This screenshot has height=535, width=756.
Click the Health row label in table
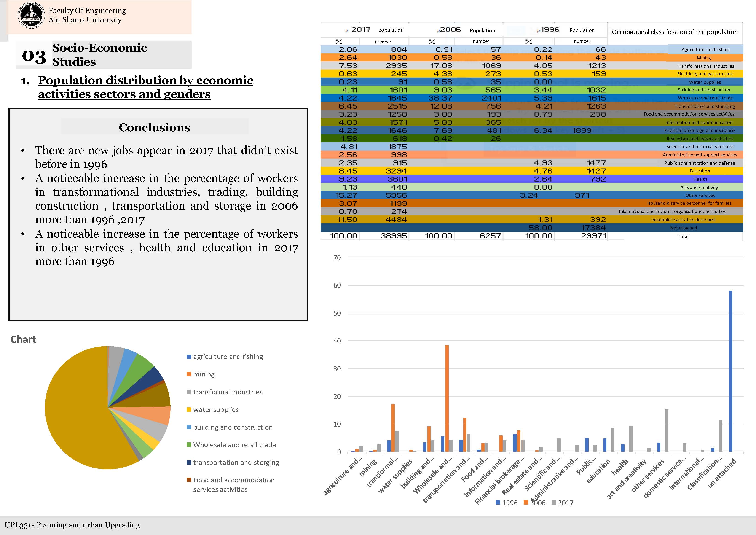click(x=700, y=179)
